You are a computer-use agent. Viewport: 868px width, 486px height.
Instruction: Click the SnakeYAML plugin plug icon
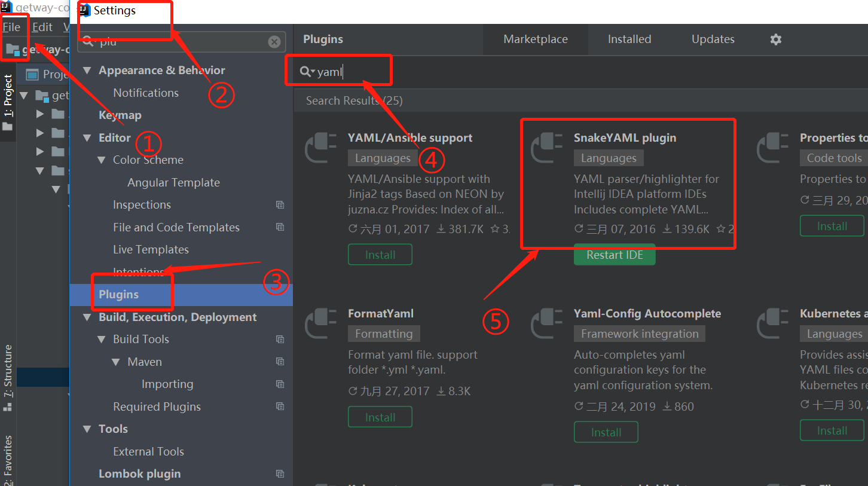point(548,149)
